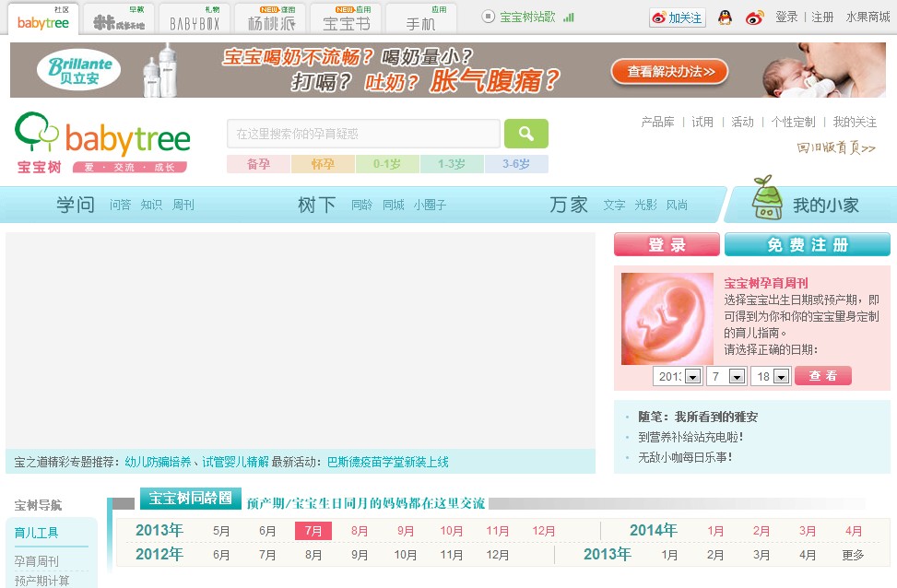Switch to the 手机 应用 tab
This screenshot has width=897, height=588.
pos(421,18)
